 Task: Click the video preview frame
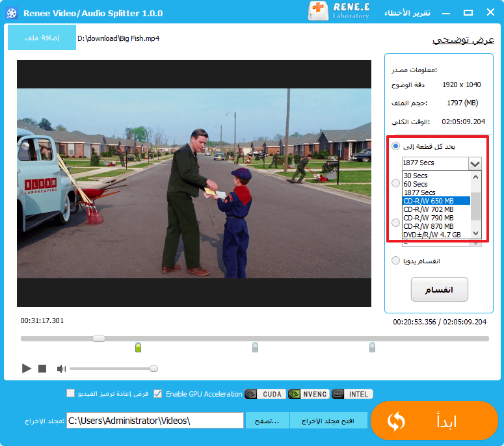tap(194, 183)
